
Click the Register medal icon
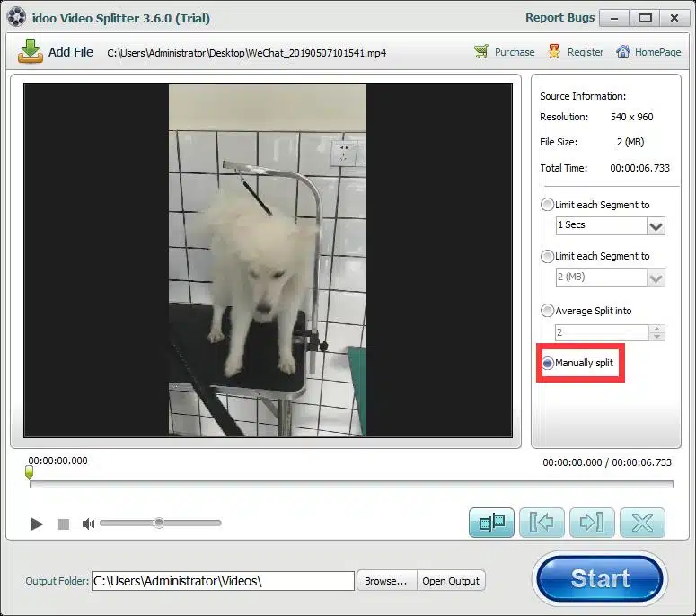click(x=554, y=52)
